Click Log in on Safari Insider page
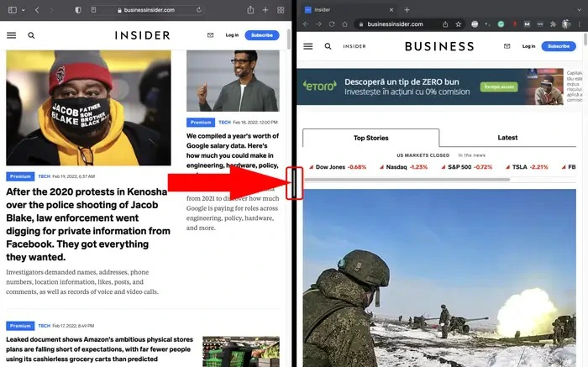This screenshot has height=367, width=588. (232, 35)
